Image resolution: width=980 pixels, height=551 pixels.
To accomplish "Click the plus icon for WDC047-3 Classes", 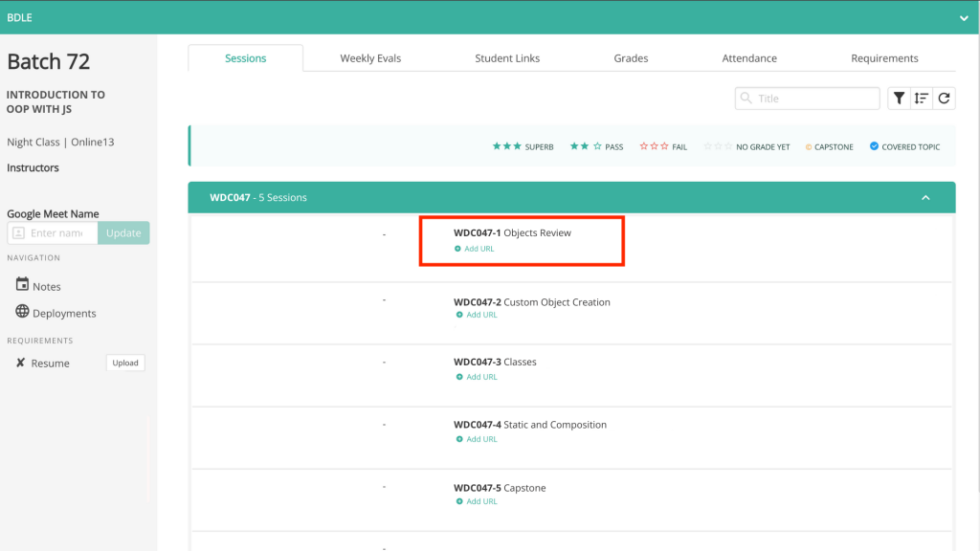I will pyautogui.click(x=458, y=377).
